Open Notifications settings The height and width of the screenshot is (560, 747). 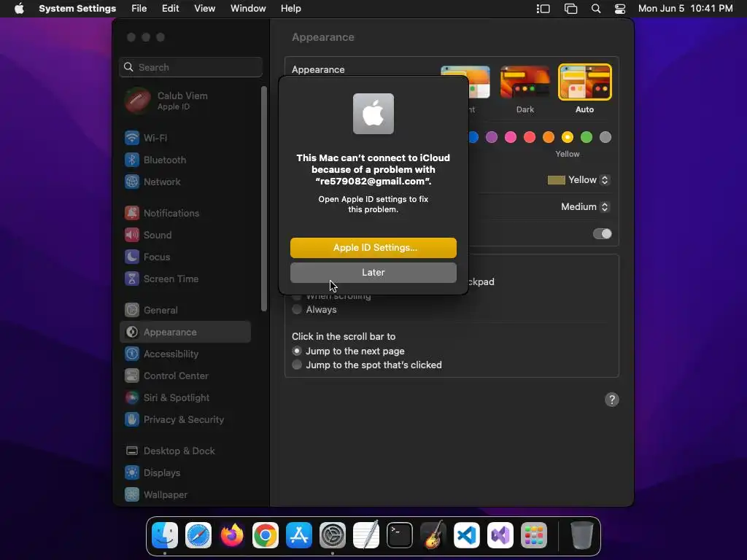click(x=185, y=214)
